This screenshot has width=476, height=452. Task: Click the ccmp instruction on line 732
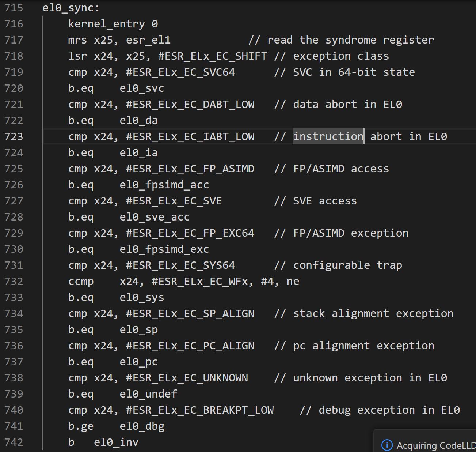[81, 281]
